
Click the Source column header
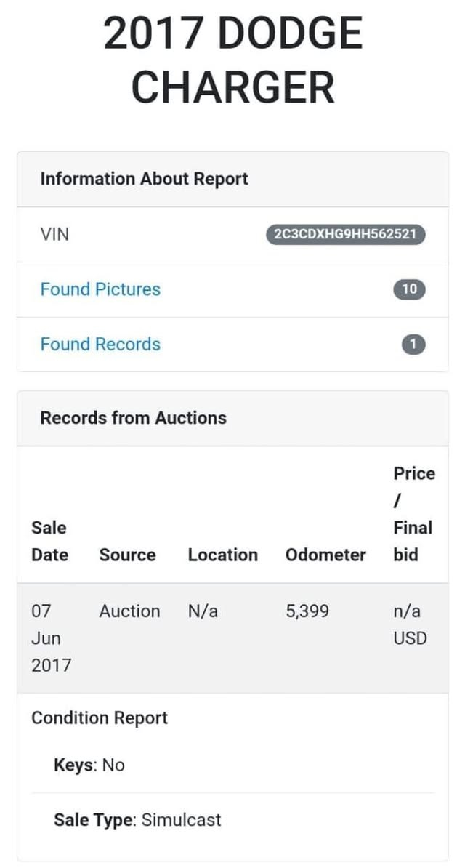tap(127, 555)
